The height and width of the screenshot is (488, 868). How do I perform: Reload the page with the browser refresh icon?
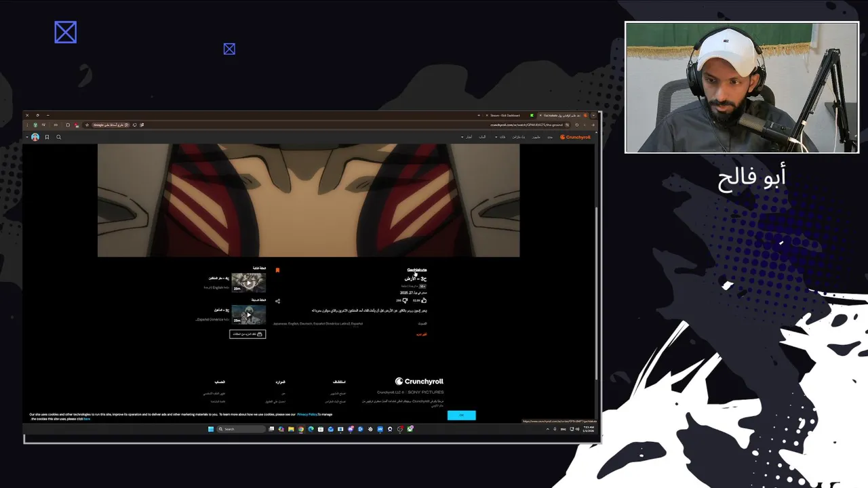coord(577,125)
